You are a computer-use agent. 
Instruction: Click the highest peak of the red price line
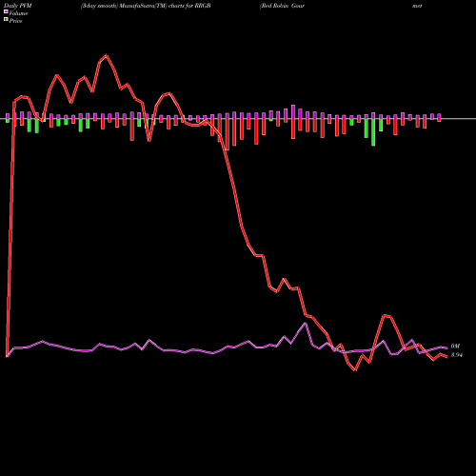point(107,55)
